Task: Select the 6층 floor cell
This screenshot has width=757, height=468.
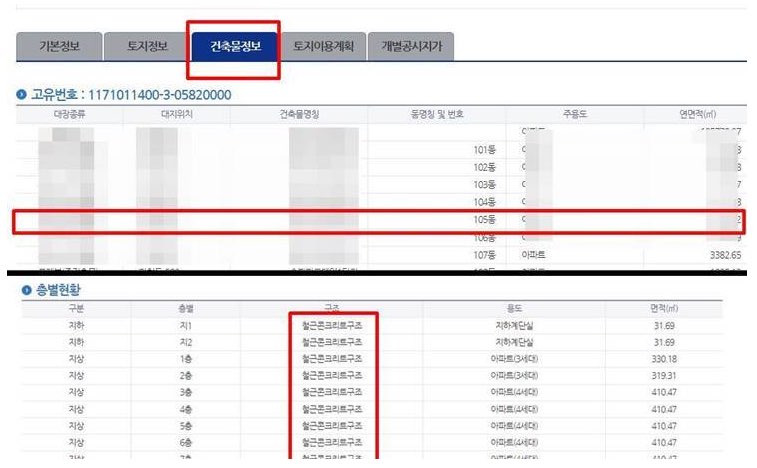Action: tap(186, 443)
